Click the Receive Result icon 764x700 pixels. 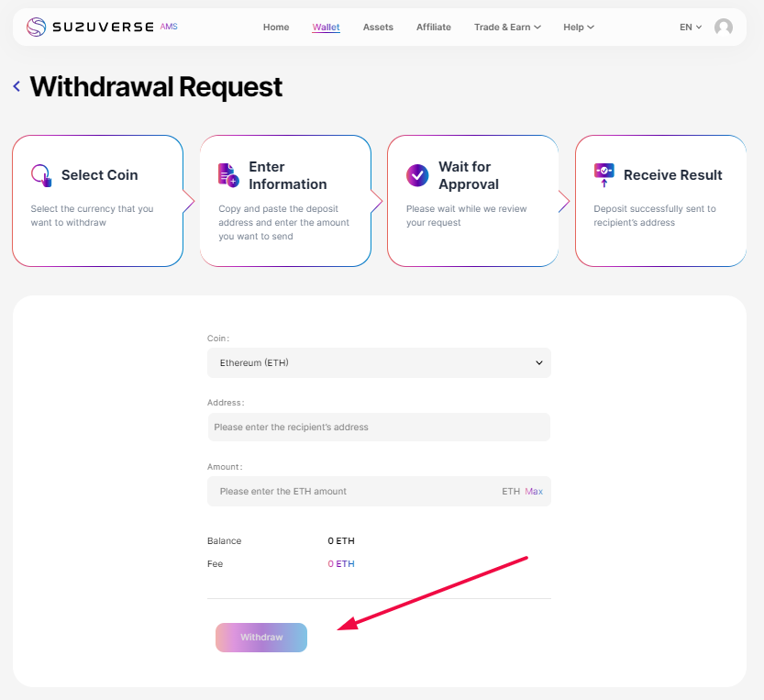point(603,174)
